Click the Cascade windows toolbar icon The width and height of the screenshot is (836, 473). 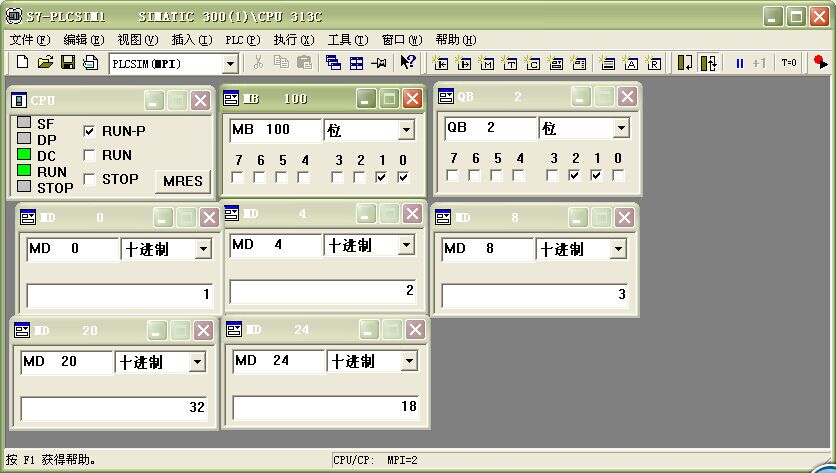(x=334, y=63)
